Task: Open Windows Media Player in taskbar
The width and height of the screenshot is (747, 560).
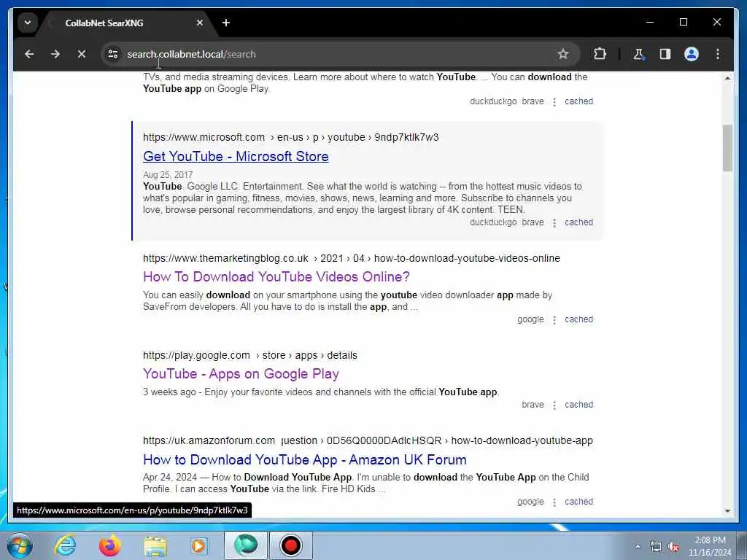Action: click(198, 545)
